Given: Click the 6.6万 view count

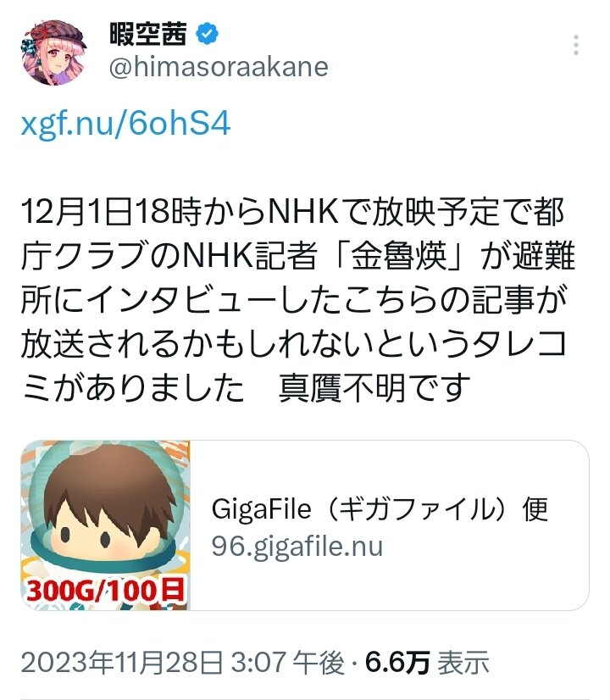Looking at the screenshot, I should point(397,662).
